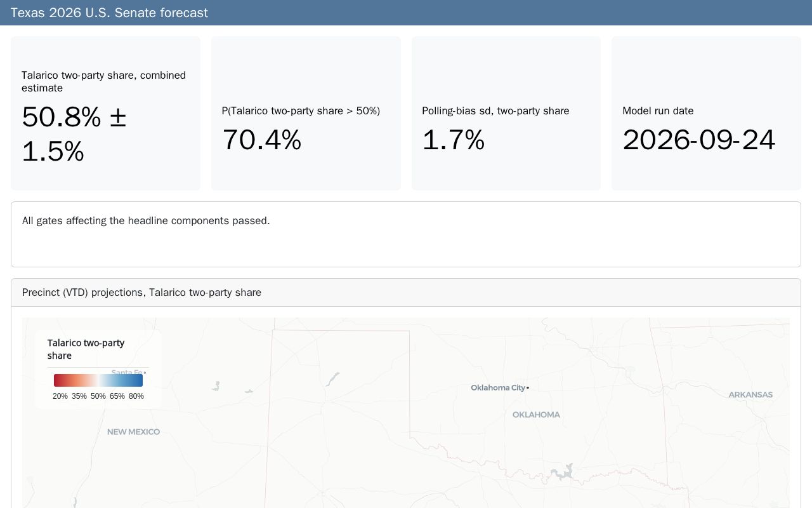Screen dimensions: 812x508
Task: Click the 2026-09-24 run date value
Action: (x=698, y=140)
